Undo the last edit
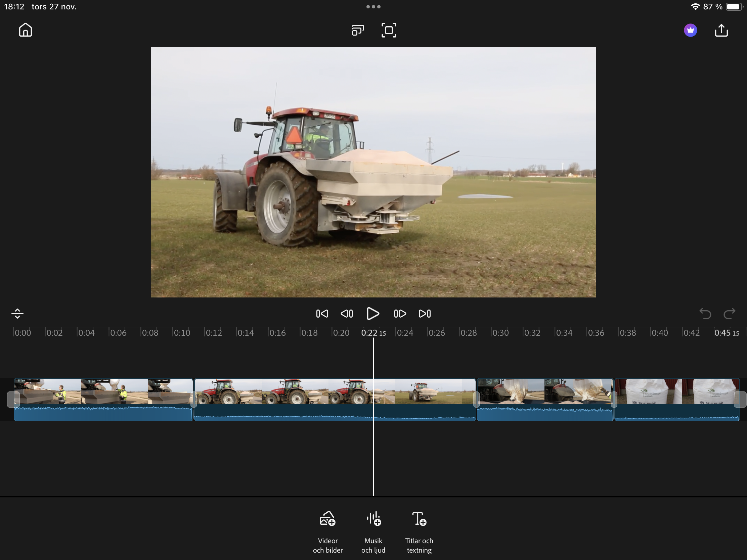This screenshot has width=747, height=560. (x=705, y=314)
